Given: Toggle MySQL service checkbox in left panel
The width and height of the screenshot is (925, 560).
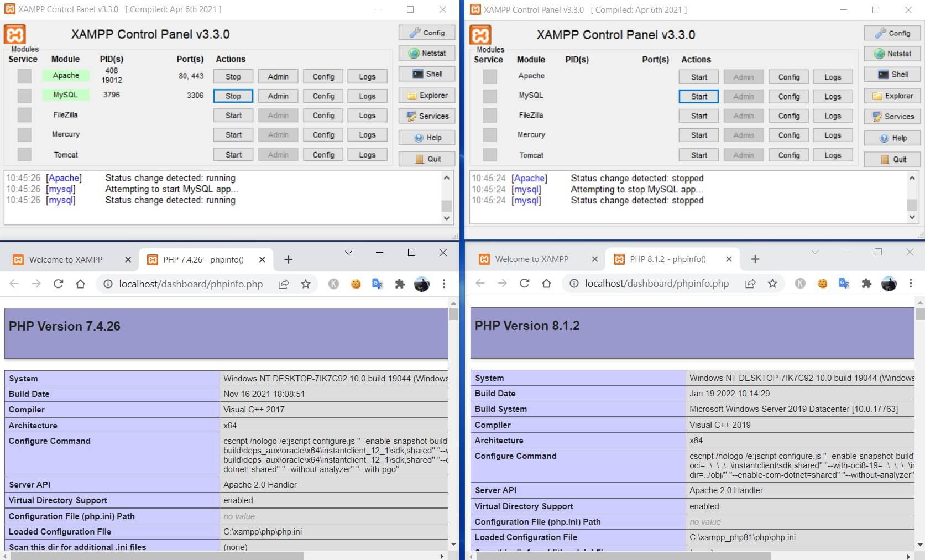Looking at the screenshot, I should 24,96.
